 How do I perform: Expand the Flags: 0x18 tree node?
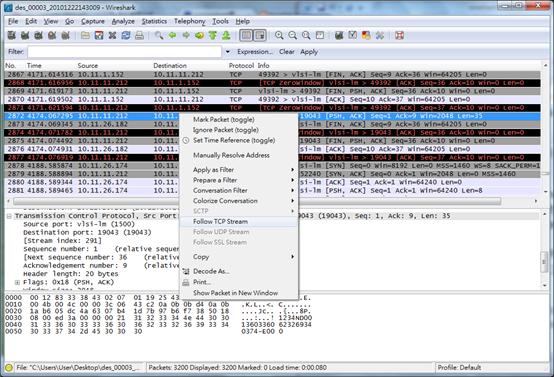[x=17, y=282]
